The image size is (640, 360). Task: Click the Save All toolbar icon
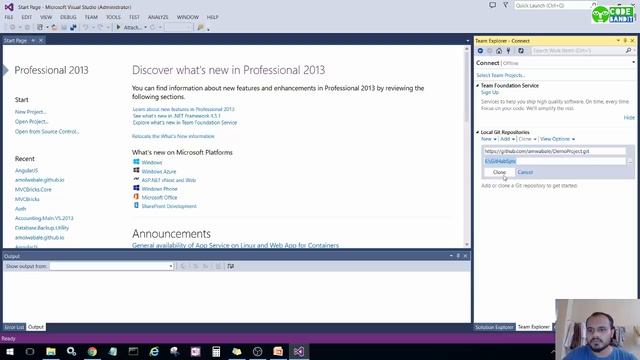pyautogui.click(x=73, y=27)
